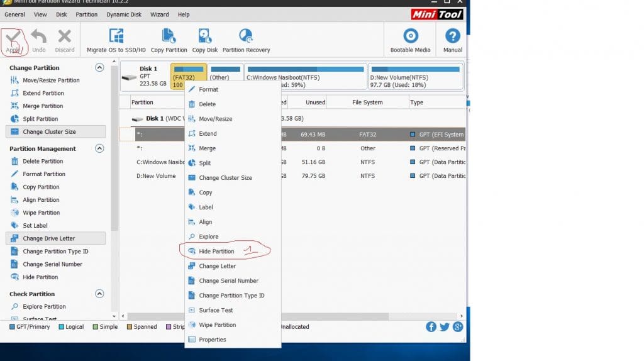This screenshot has height=361, width=644.
Task: Click the GPT/Primary legend color box
Action: 13,327
